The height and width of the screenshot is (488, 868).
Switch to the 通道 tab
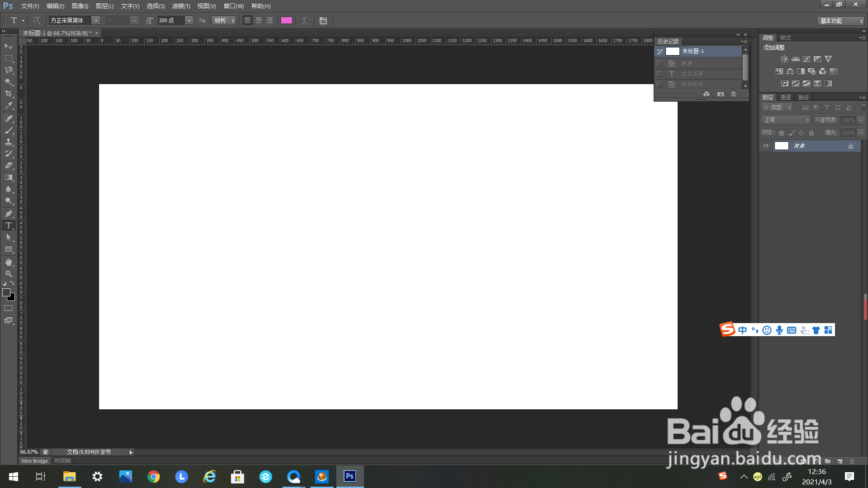point(785,97)
